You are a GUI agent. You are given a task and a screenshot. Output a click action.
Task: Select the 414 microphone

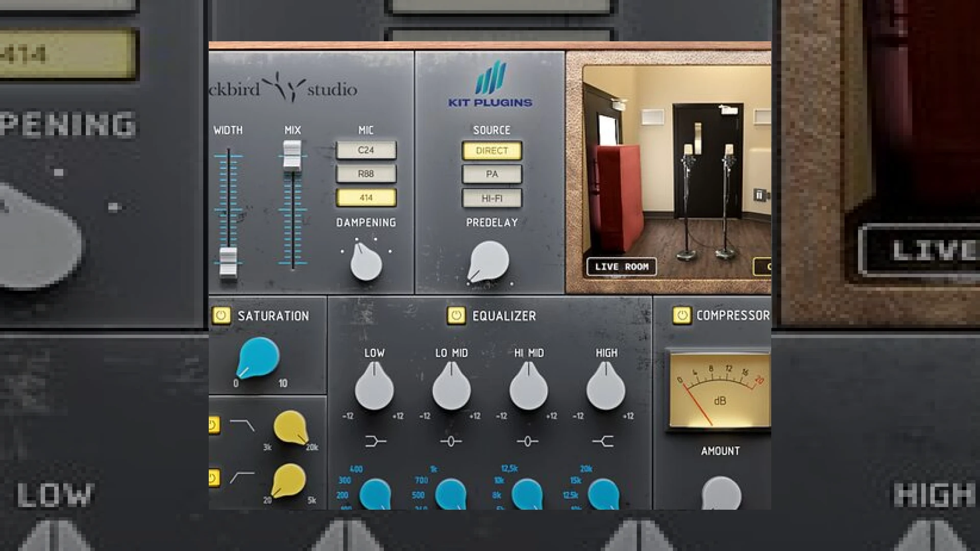pyautogui.click(x=366, y=198)
